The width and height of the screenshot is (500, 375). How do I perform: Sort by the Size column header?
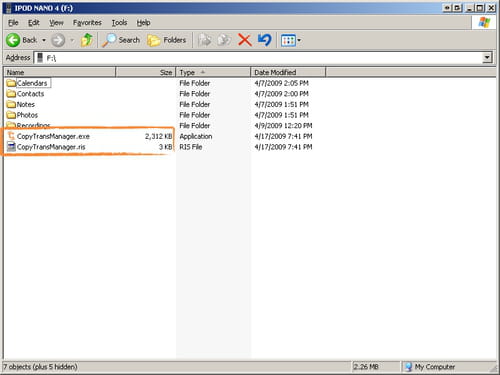click(x=146, y=72)
